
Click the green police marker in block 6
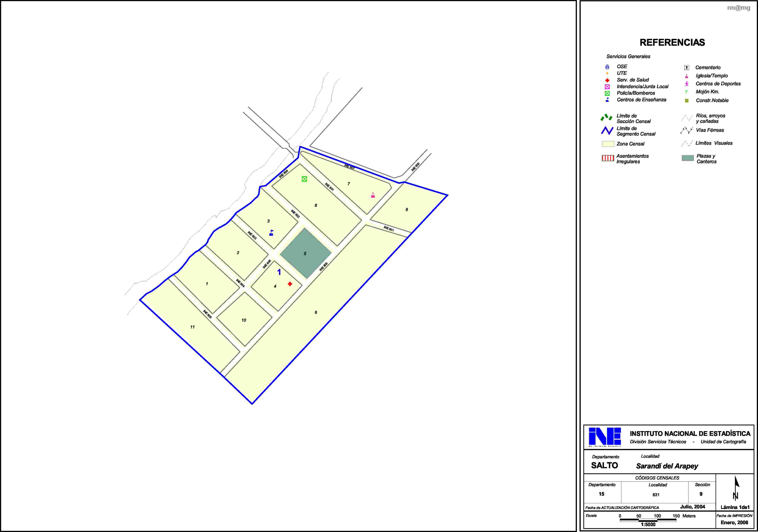coord(304,179)
